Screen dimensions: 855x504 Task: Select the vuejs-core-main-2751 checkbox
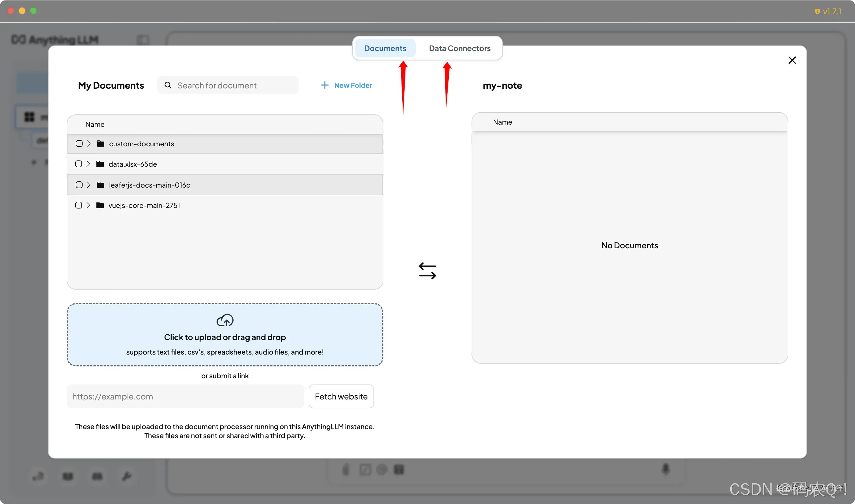(79, 205)
